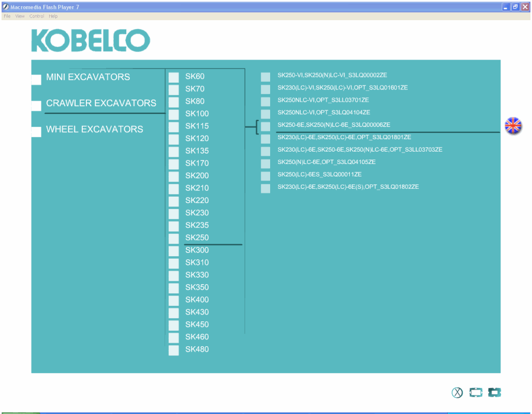Choose model SK170
532x414 pixels.
[x=197, y=163]
